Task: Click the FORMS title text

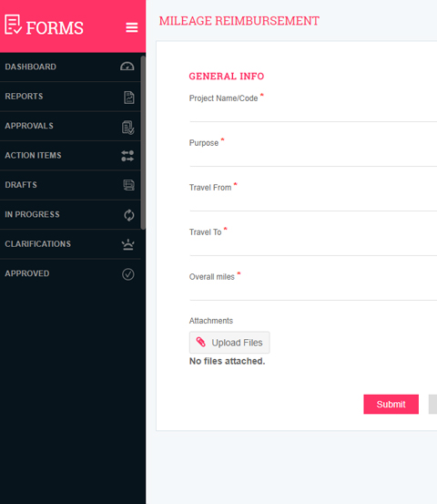Action: pos(55,28)
